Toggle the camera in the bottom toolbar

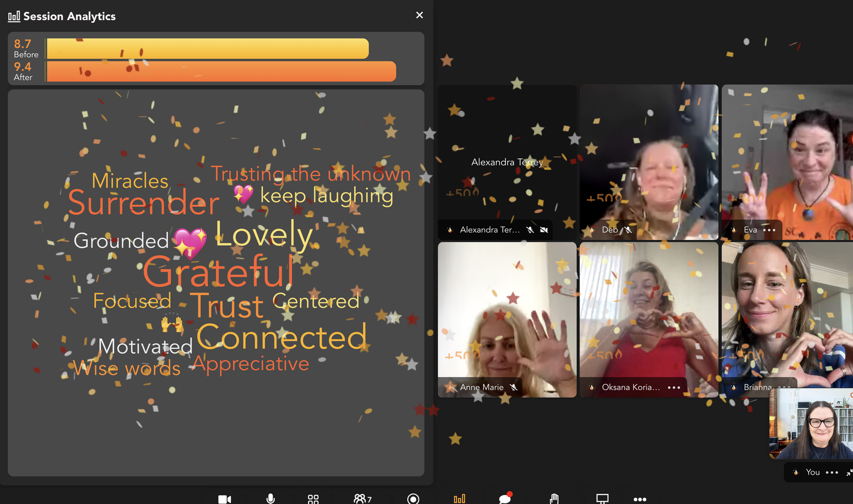(224, 499)
